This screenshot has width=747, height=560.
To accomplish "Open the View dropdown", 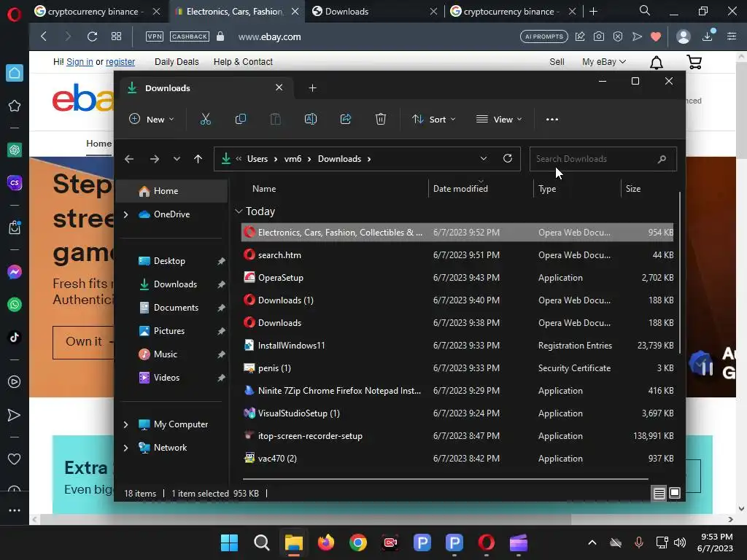I will pos(499,119).
